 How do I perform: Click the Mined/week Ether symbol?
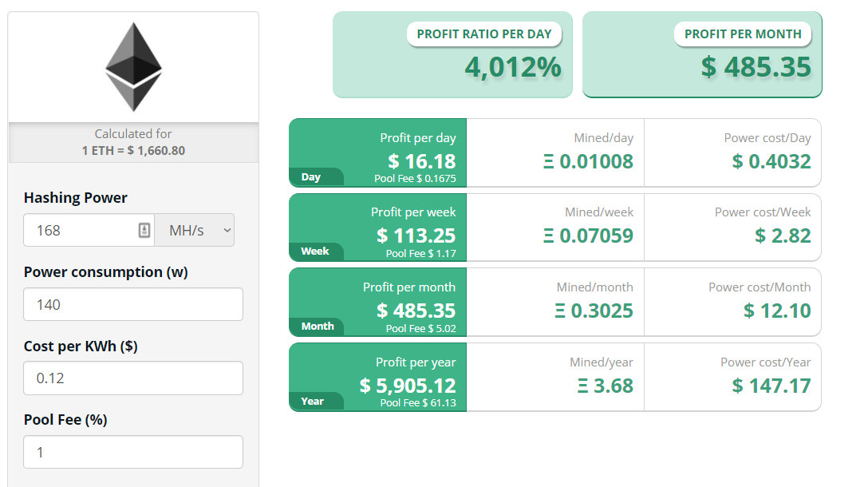549,236
